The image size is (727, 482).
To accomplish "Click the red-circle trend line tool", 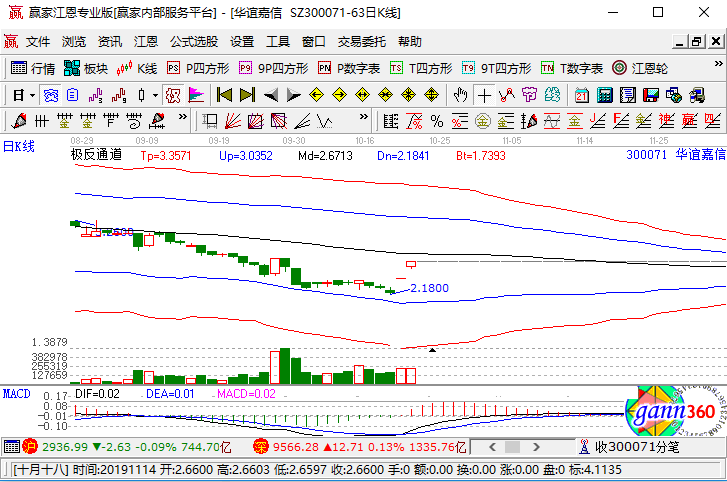I will tap(507, 95).
